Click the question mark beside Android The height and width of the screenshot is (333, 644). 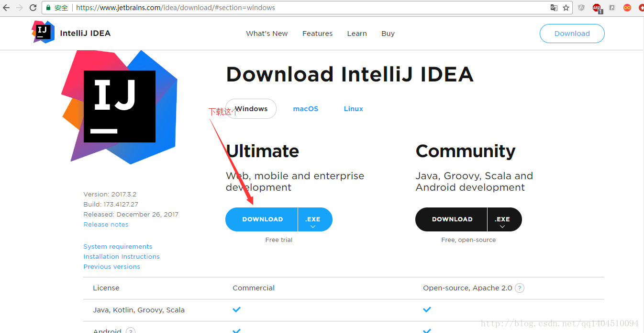[x=131, y=331]
